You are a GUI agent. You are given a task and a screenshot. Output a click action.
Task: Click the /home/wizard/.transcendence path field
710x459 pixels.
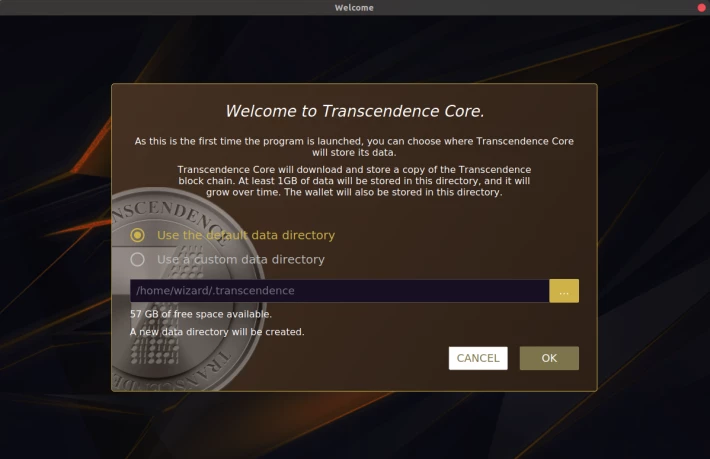coord(340,291)
